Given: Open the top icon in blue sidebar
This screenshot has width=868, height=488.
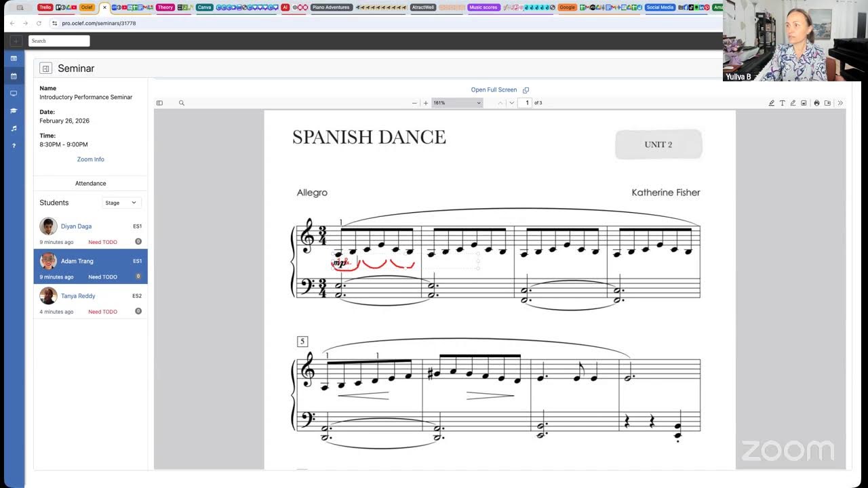Looking at the screenshot, I should 14,58.
